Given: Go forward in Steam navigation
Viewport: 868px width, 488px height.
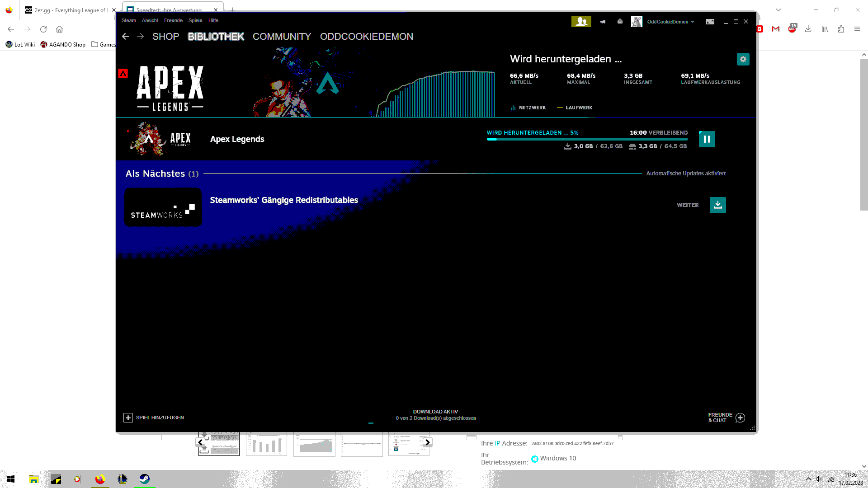Looking at the screenshot, I should (x=141, y=37).
